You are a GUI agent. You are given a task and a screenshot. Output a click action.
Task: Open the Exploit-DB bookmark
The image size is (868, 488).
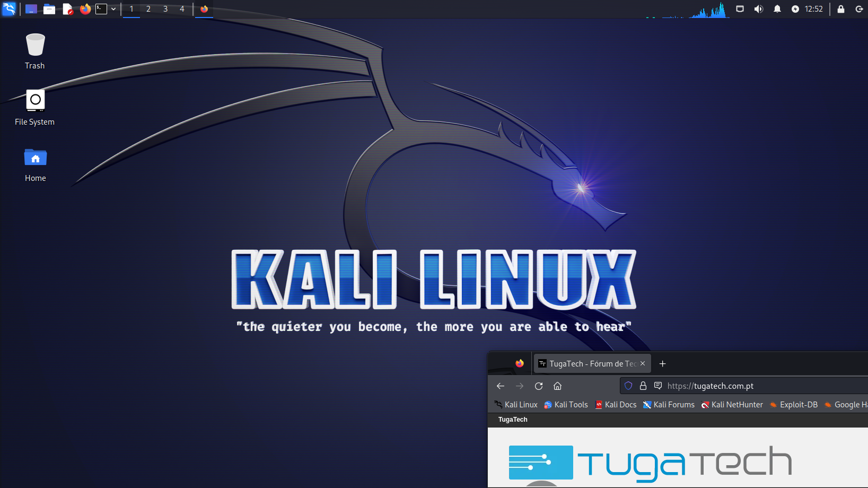click(794, 405)
